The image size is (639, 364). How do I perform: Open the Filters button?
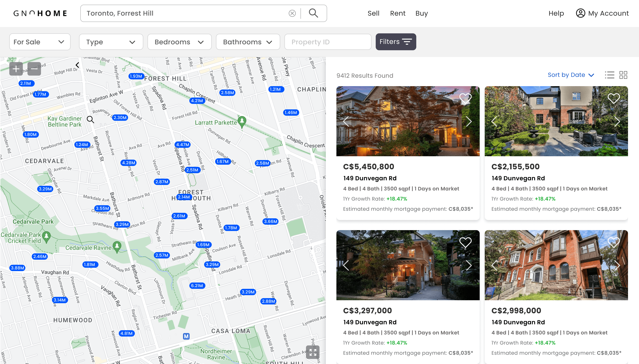click(x=396, y=42)
